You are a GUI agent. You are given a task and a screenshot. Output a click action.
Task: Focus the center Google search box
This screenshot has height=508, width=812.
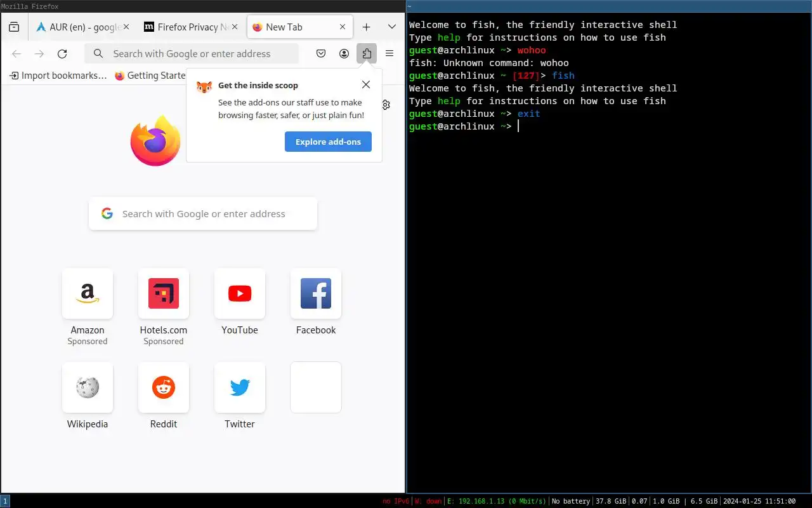tap(203, 214)
